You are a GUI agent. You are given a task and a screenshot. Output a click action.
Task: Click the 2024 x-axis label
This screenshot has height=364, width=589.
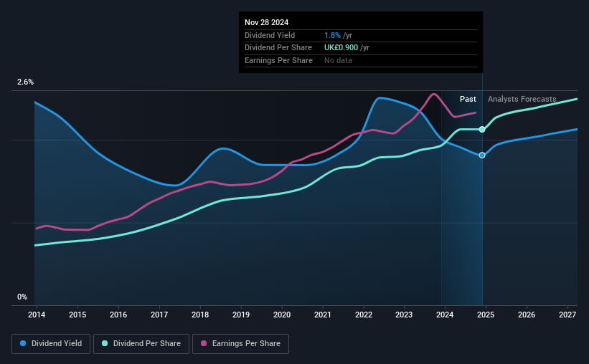[x=445, y=315]
